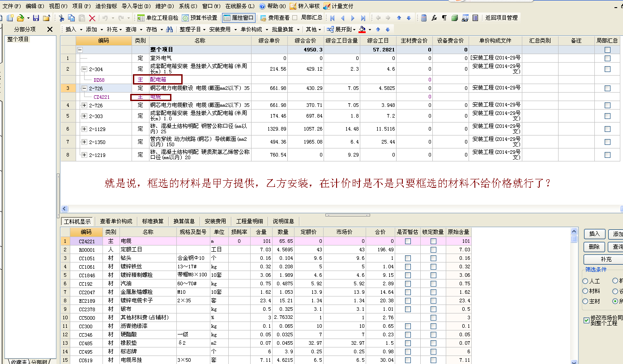This screenshot has width=623, height=364.
Task: Click 转入审核 icon in menu bar
Action: [x=293, y=6]
